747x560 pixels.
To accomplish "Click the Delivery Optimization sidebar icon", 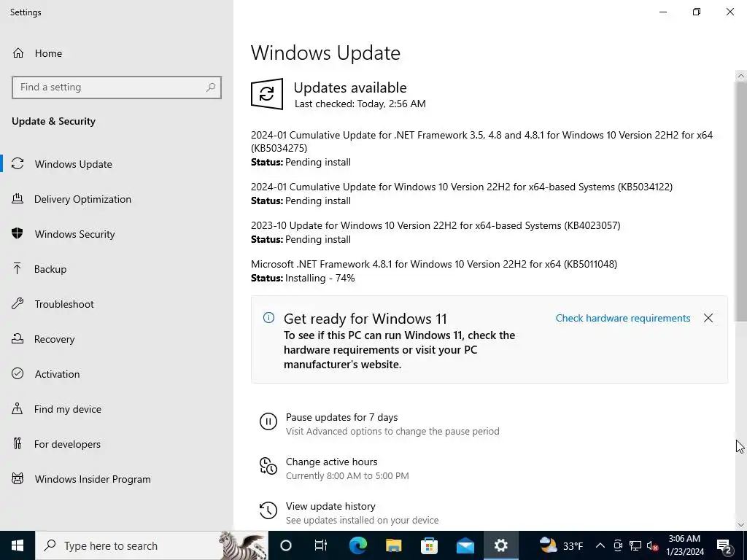I will tap(18, 198).
